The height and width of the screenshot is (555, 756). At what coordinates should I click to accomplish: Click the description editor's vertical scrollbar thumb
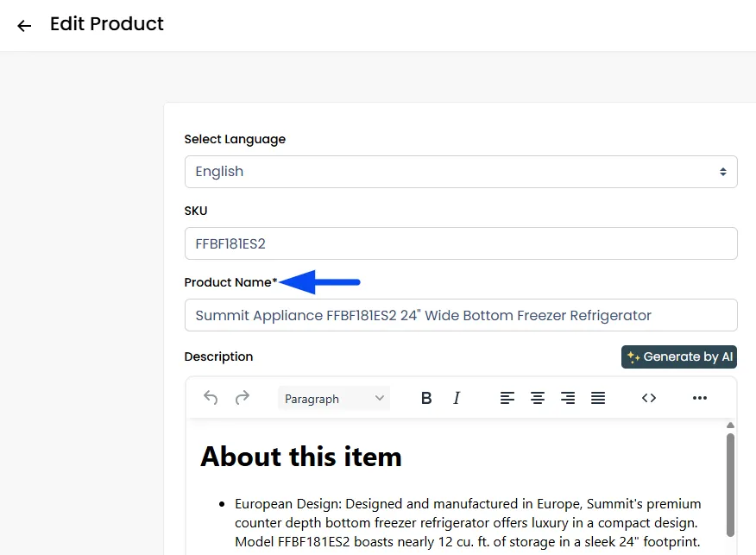[x=730, y=484]
